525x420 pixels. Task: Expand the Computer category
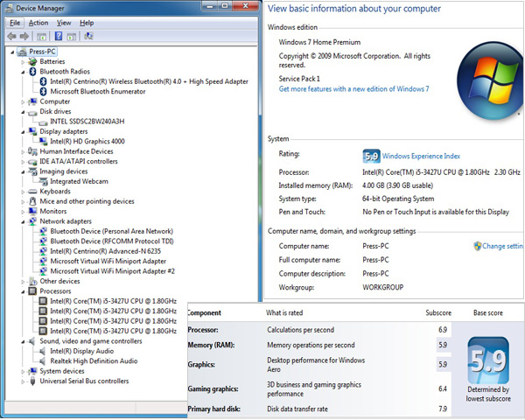click(23, 101)
